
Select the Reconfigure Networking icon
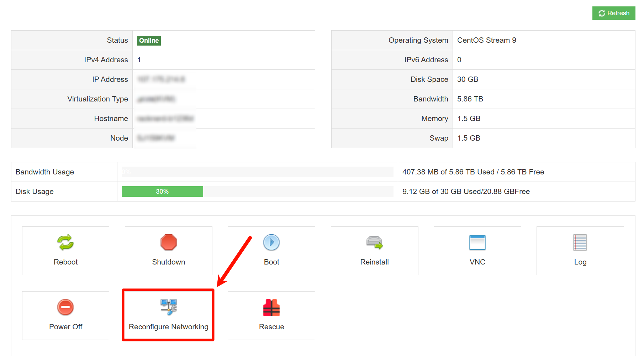point(168,307)
